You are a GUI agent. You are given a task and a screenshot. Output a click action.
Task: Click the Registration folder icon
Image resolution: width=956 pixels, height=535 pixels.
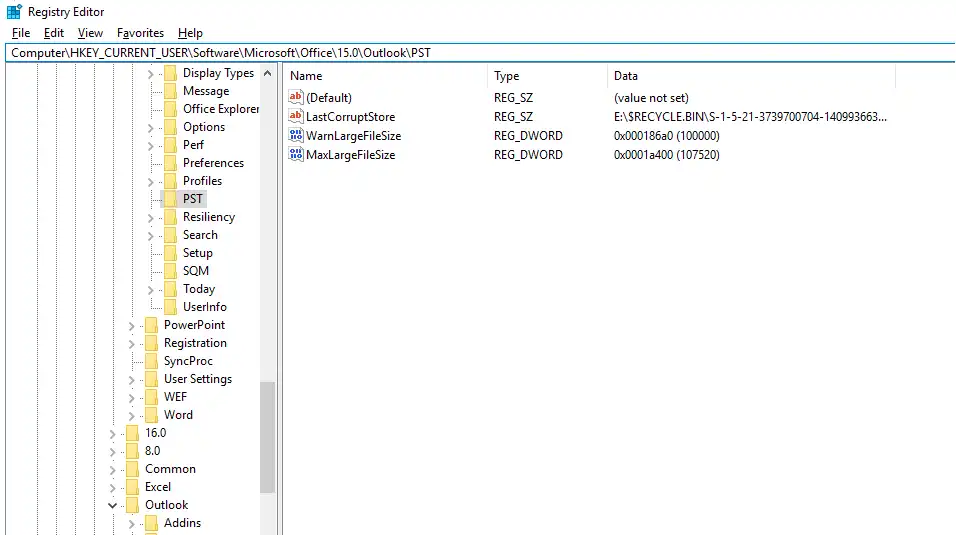[x=152, y=343]
